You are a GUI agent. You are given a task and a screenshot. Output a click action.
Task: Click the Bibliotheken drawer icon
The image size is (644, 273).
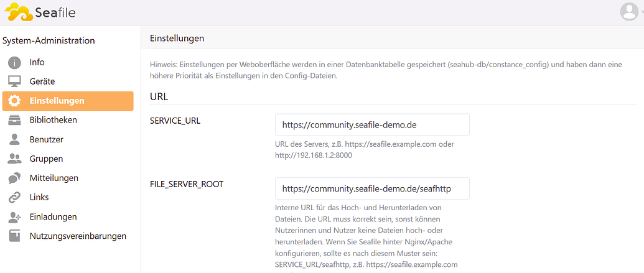[x=14, y=120]
